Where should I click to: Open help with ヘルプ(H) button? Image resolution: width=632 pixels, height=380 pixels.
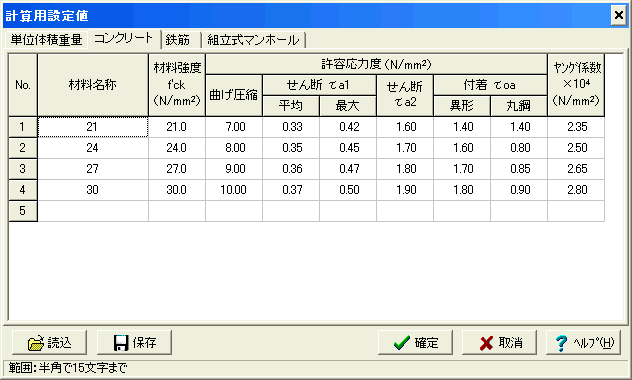point(583,343)
